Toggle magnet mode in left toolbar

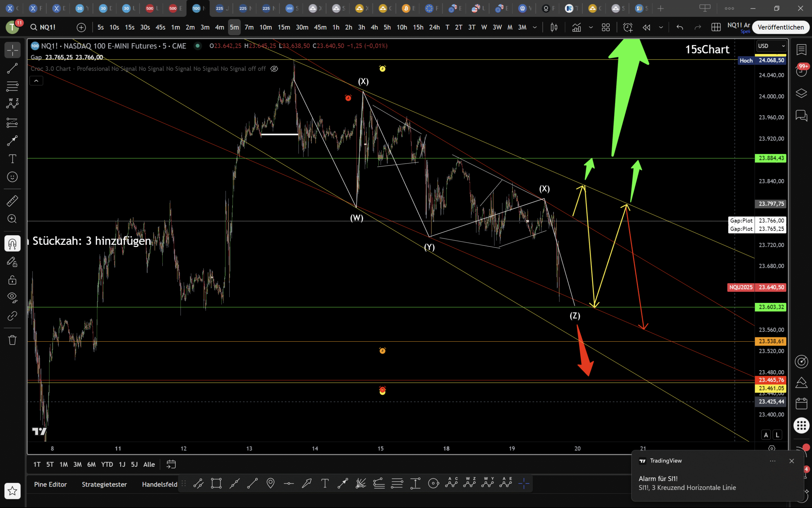coord(12,243)
